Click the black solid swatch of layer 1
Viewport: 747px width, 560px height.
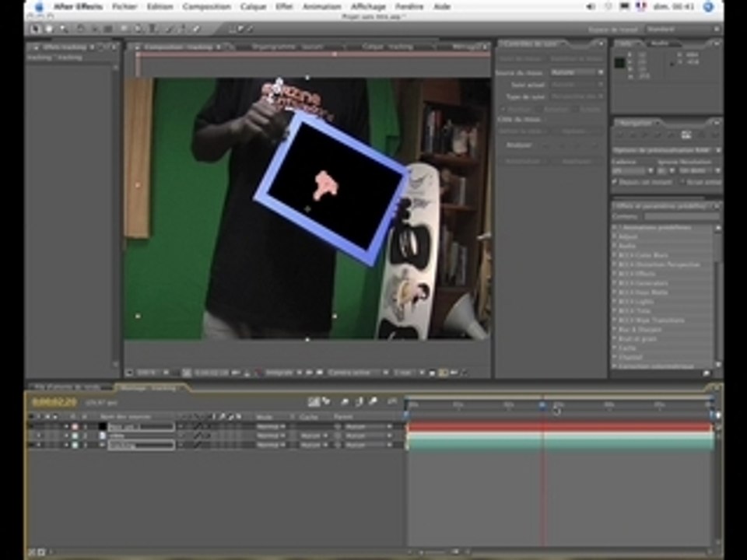(102, 427)
